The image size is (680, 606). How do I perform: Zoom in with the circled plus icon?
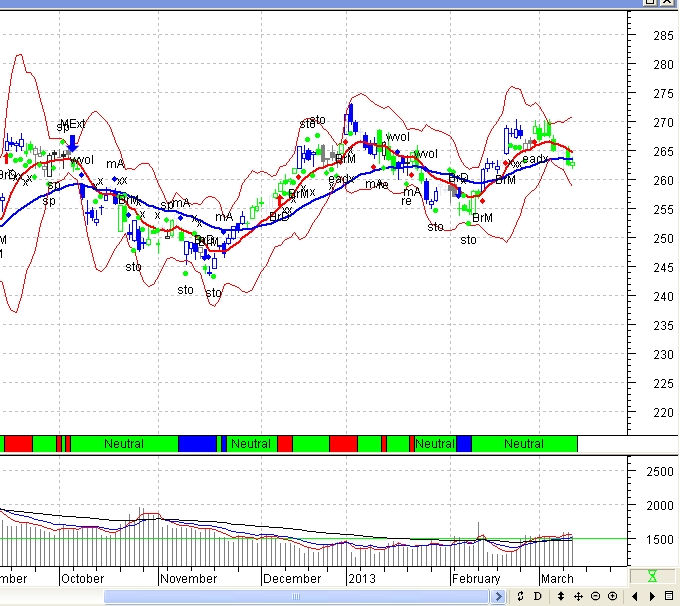612,597
